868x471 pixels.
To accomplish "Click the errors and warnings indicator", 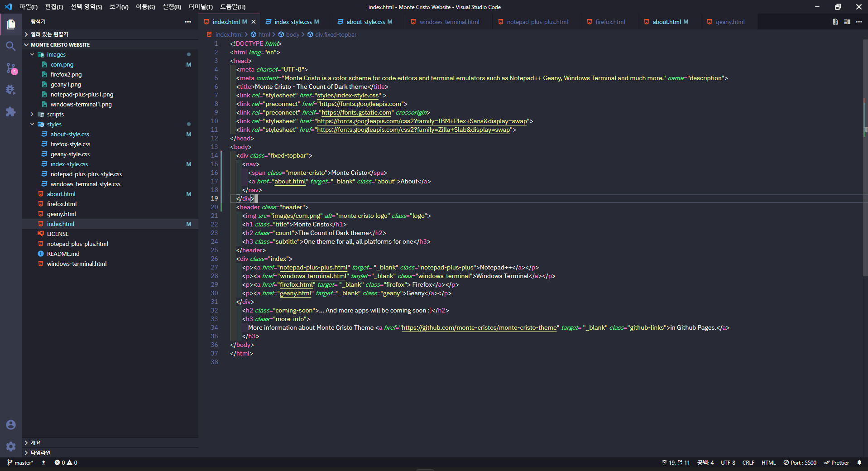I will coord(66,463).
